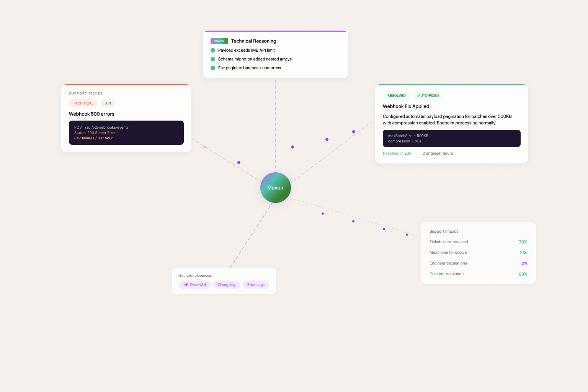The image size is (588, 392).
Task: Open the Error Logs source chip
Action: pyautogui.click(x=256, y=285)
